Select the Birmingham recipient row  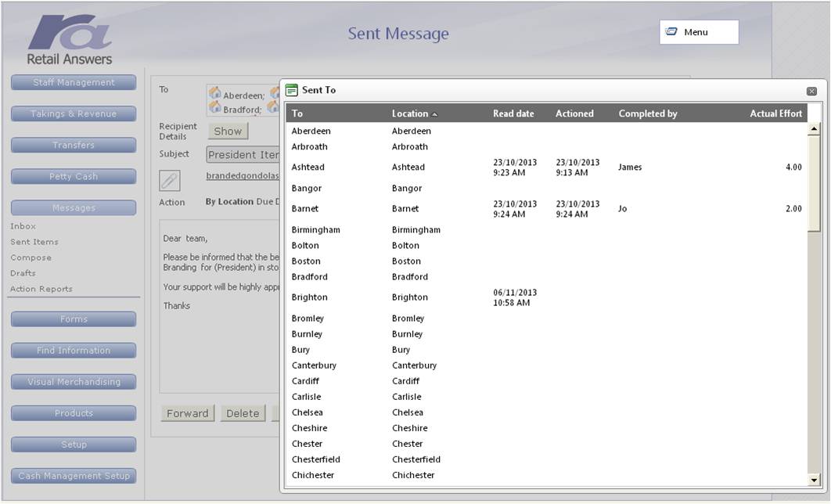click(x=546, y=230)
